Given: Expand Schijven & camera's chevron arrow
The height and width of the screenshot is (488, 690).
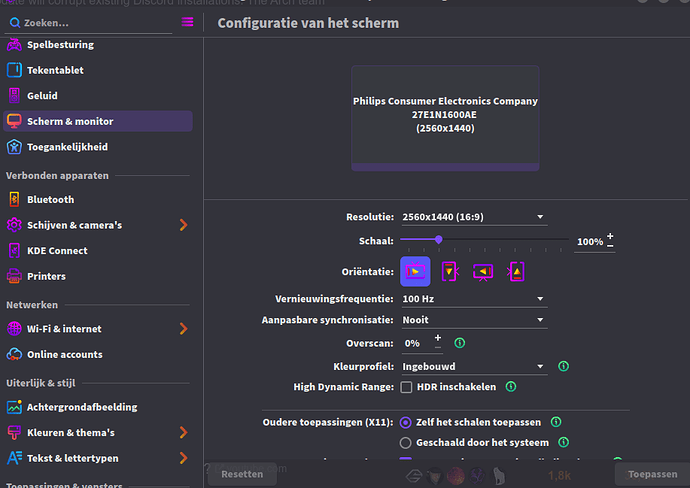Looking at the screenshot, I should [184, 225].
